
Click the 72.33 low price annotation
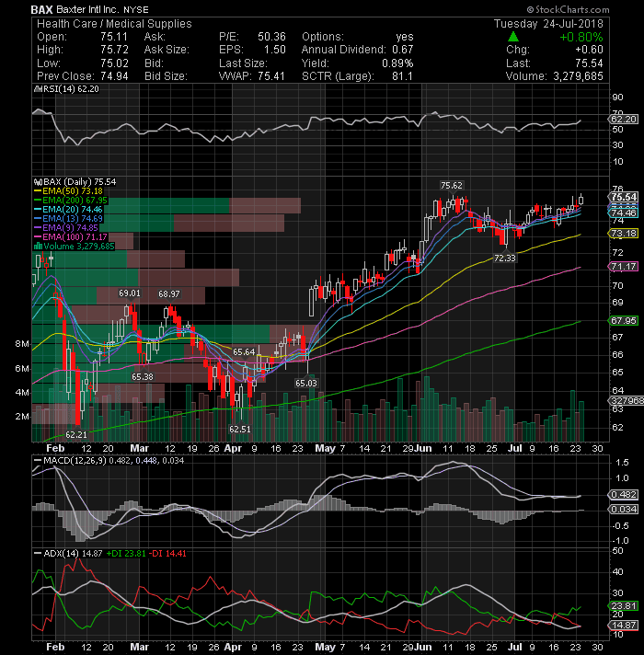click(504, 259)
